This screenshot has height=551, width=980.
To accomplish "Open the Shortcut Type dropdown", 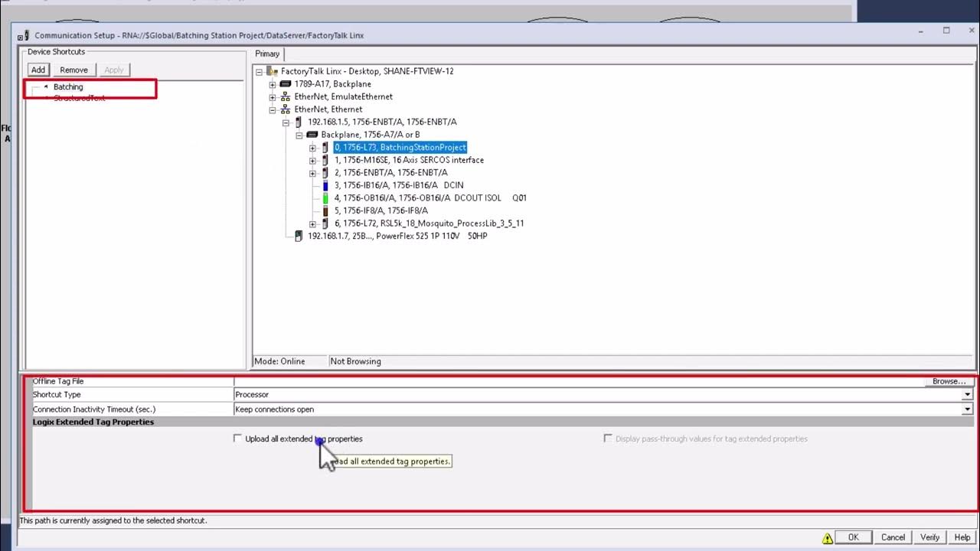I will (967, 395).
